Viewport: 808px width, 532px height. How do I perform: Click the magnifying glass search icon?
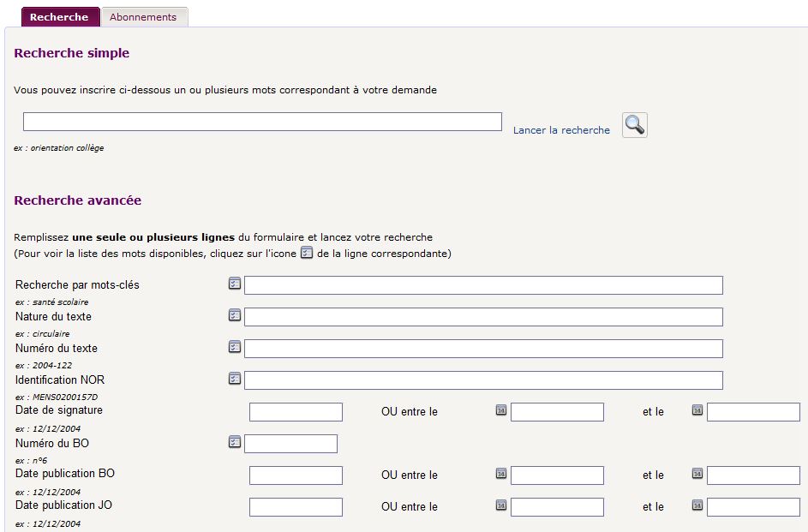pyautogui.click(x=634, y=125)
